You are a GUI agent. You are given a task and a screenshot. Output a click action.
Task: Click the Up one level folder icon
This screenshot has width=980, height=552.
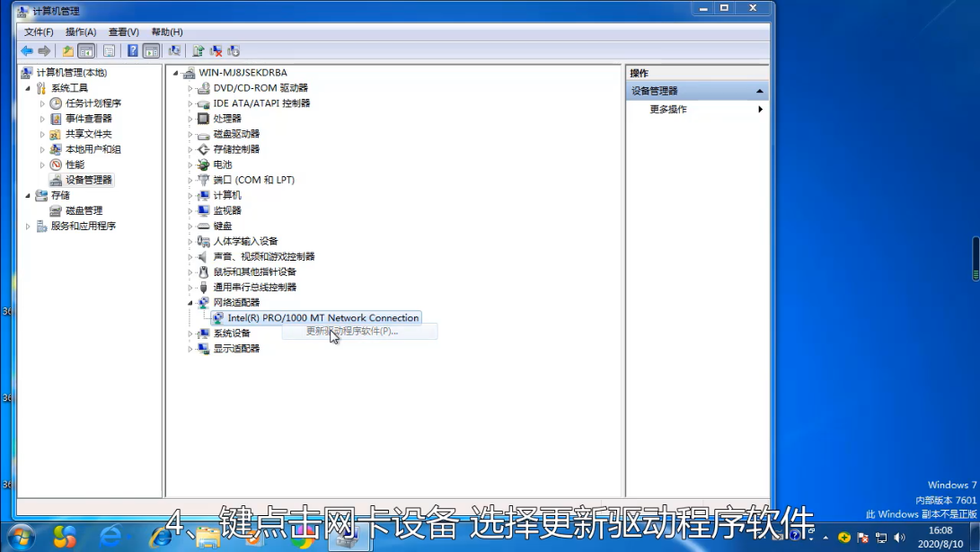[x=67, y=51]
